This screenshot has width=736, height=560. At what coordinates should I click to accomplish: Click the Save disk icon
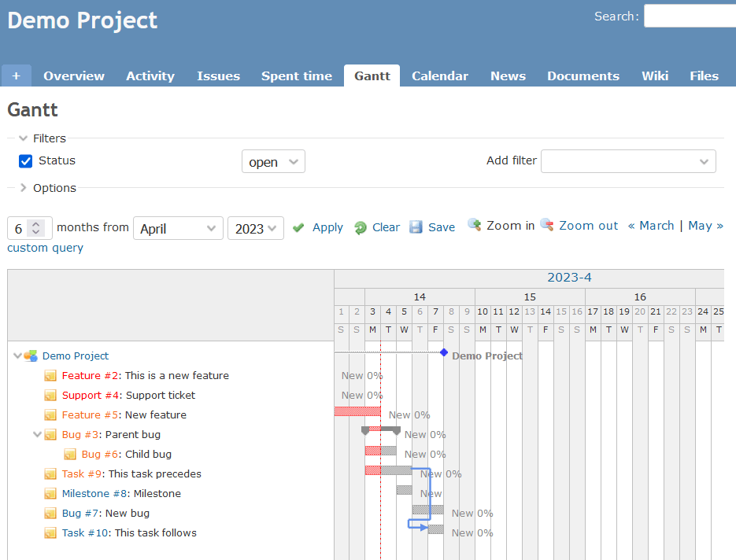416,227
